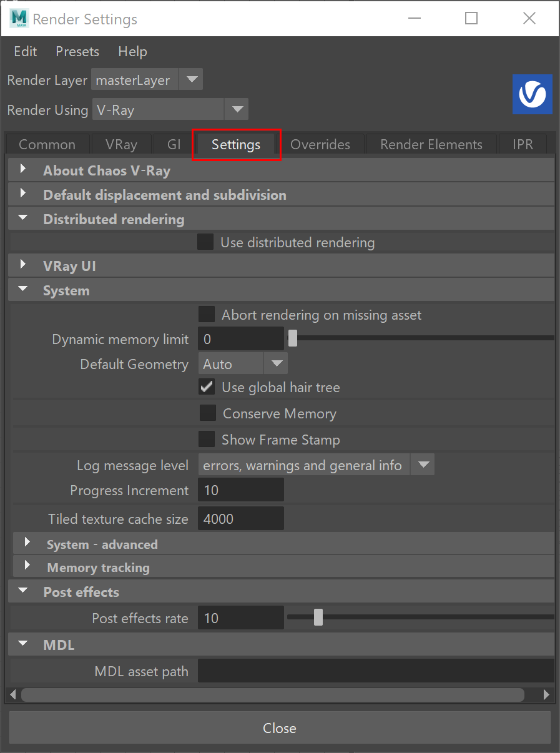Open the Log message level dropdown
Image resolution: width=560 pixels, height=753 pixels.
316,465
